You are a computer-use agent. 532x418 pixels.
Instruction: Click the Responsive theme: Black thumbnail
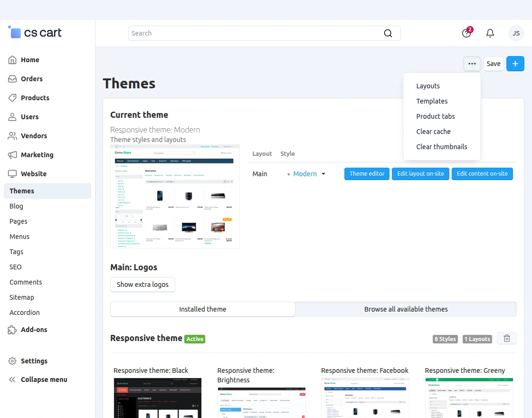click(157, 398)
